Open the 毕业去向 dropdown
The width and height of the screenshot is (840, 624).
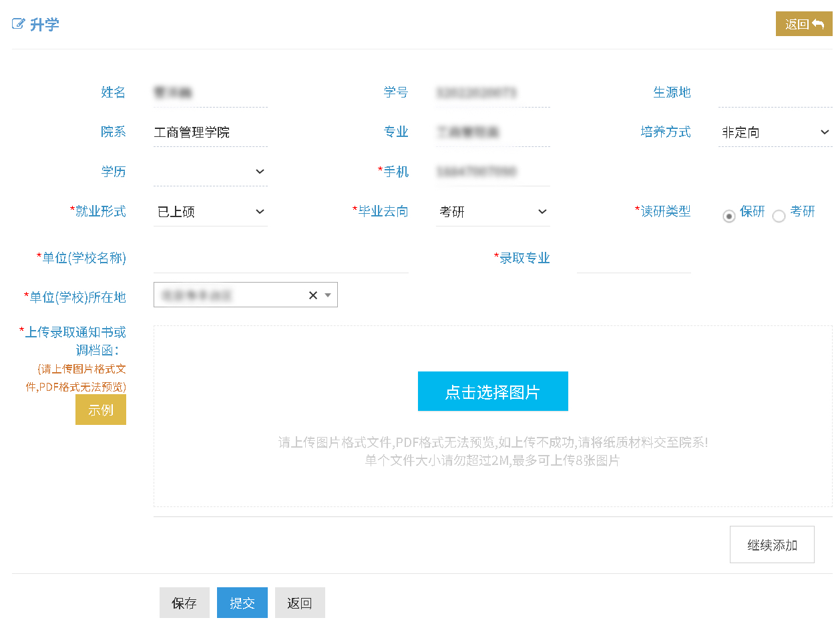pos(493,212)
